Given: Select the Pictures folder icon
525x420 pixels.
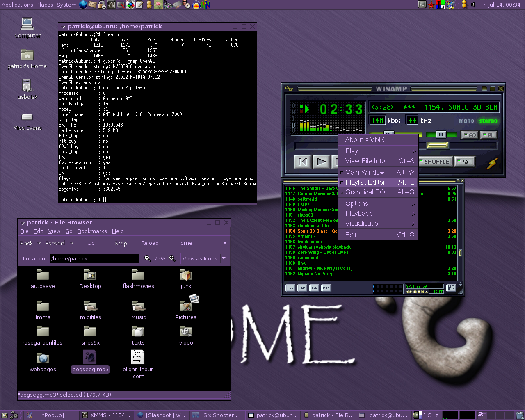Looking at the screenshot, I should point(186,308).
